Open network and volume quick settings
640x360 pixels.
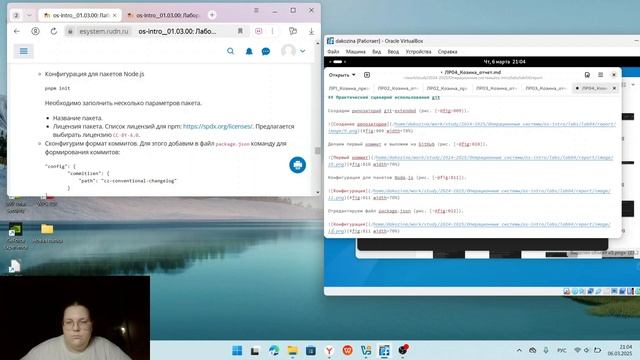(x=587, y=350)
